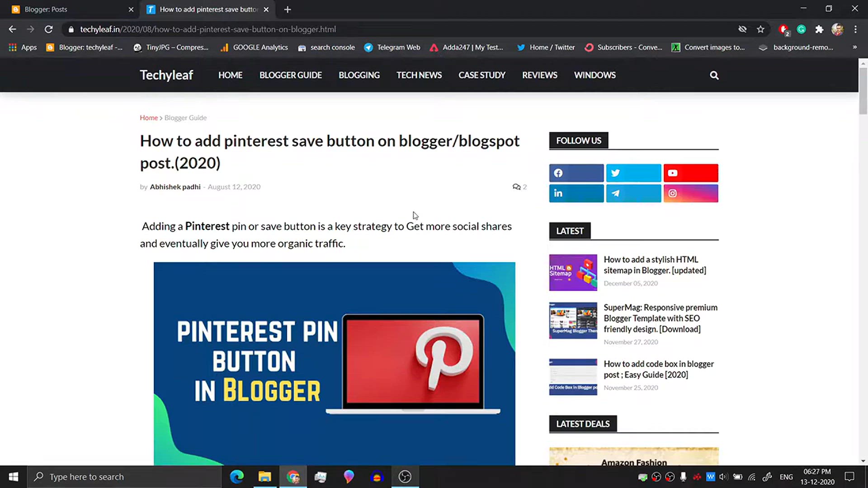Click the eye-slash icon in address bar
Image resolution: width=868 pixels, height=488 pixels.
click(742, 29)
